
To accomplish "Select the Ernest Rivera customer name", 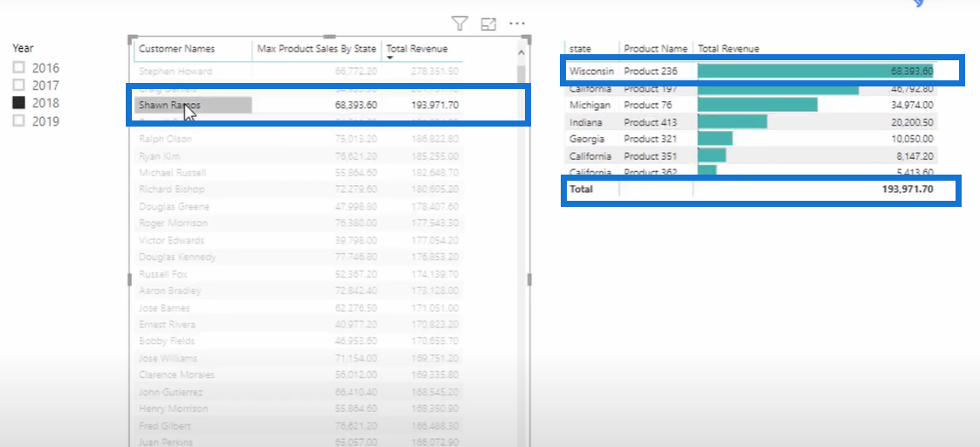I will 167,325.
